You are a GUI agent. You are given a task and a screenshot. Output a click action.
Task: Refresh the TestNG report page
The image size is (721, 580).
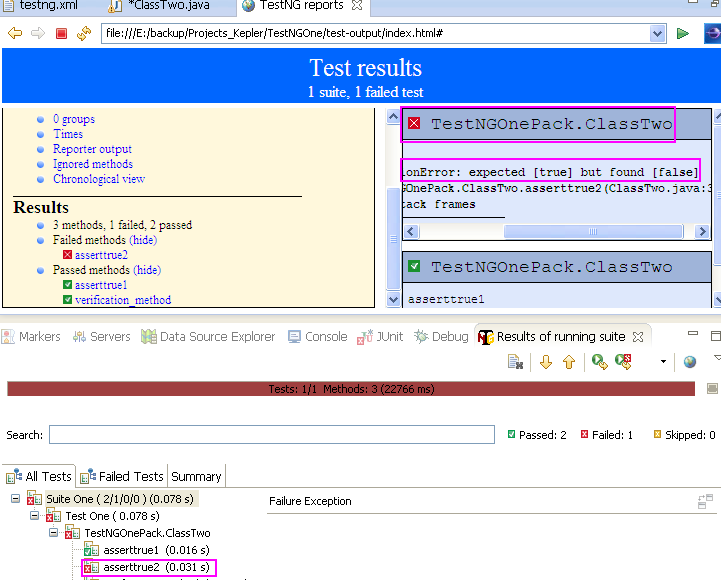click(84, 33)
